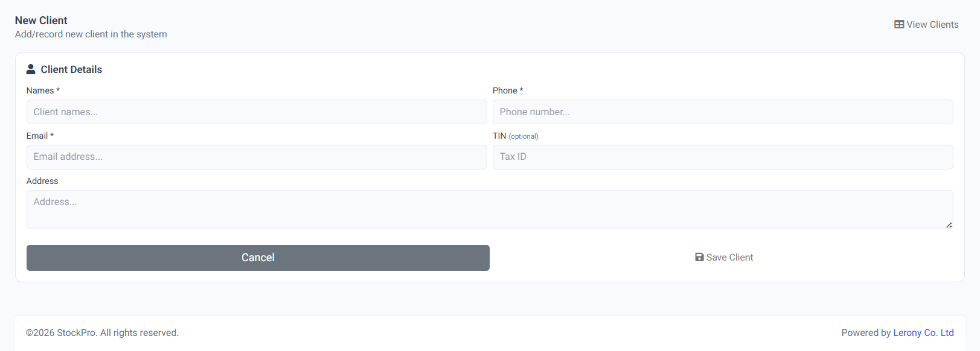
Task: Click the Save Client button text
Action: click(x=729, y=258)
